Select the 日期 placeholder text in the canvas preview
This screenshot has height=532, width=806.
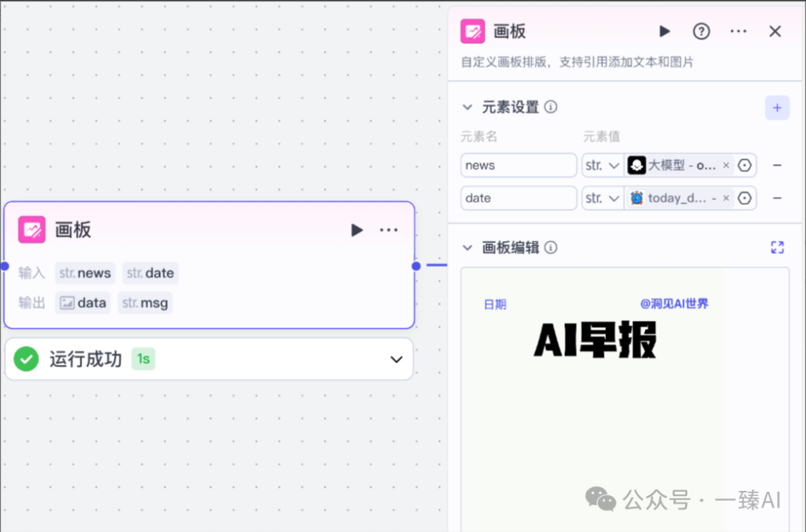click(495, 304)
